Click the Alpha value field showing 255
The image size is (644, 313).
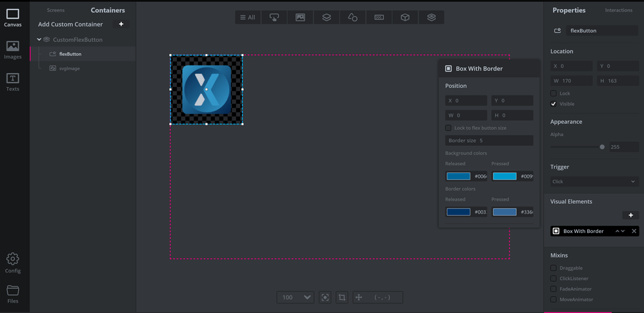pyautogui.click(x=624, y=146)
